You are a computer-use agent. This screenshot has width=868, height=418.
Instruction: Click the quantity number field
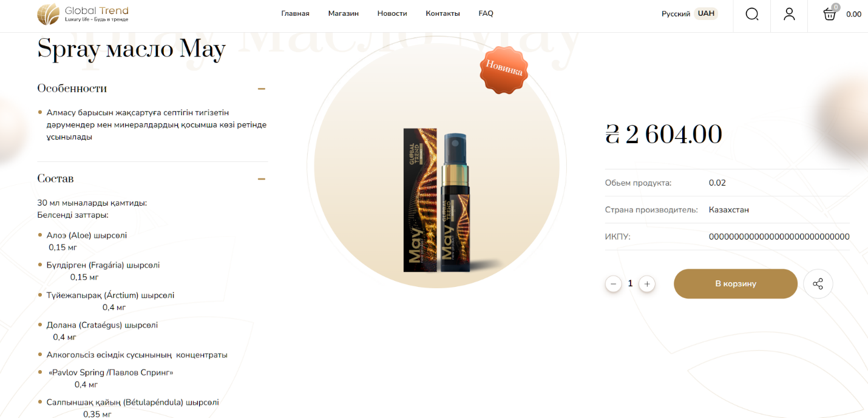[x=630, y=283]
